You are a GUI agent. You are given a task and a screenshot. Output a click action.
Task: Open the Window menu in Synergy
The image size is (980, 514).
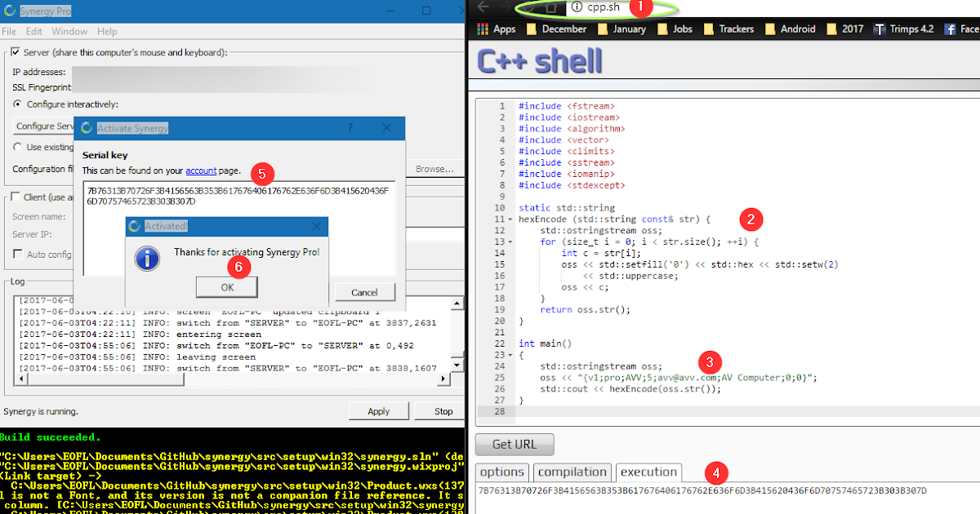69,32
